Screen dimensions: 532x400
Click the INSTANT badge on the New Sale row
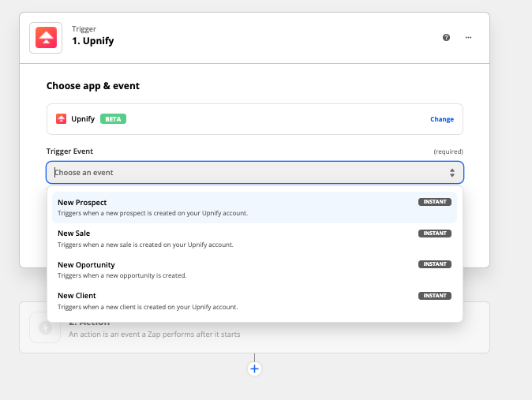pyautogui.click(x=435, y=234)
